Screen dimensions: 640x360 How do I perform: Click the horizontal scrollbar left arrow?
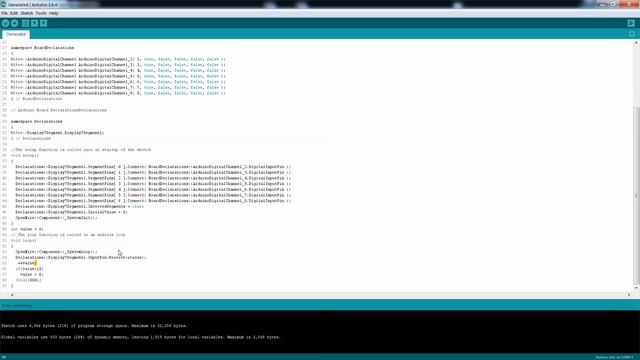[12, 295]
